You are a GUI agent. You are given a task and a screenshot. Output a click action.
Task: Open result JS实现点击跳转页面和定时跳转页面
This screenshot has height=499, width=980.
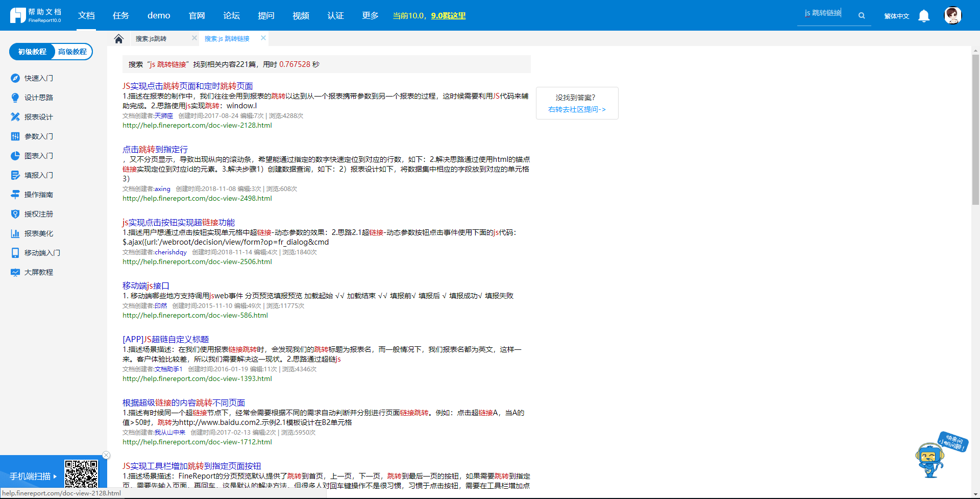pos(187,86)
